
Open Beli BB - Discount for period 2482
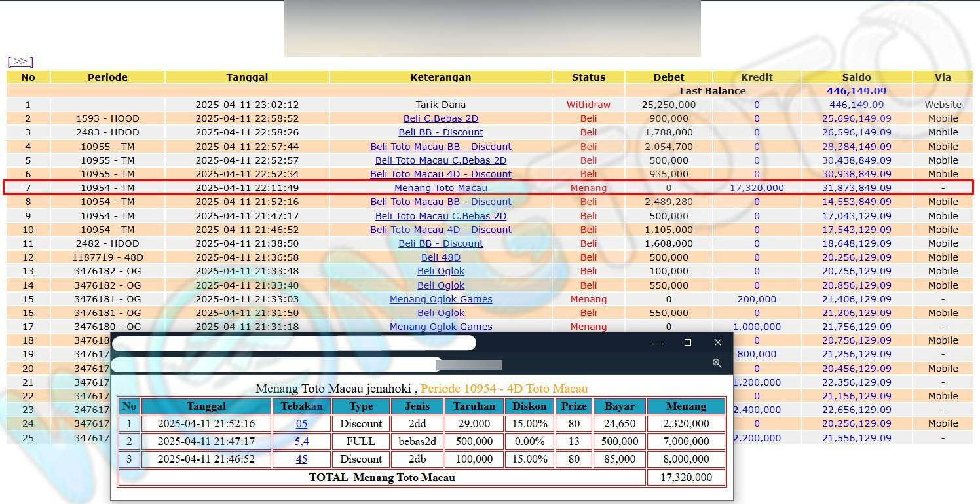pos(441,243)
